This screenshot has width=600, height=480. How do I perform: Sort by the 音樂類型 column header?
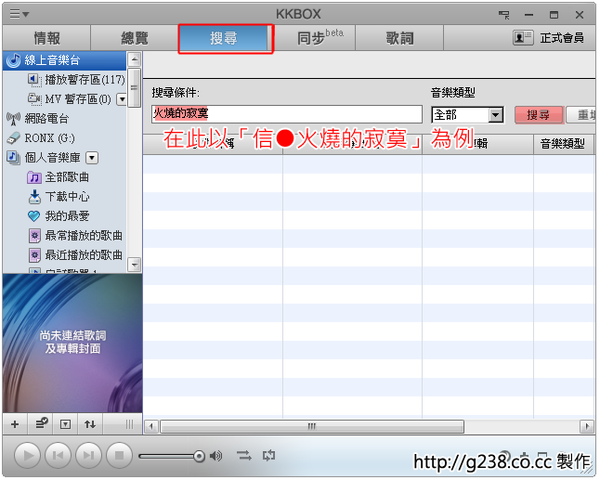click(x=564, y=144)
